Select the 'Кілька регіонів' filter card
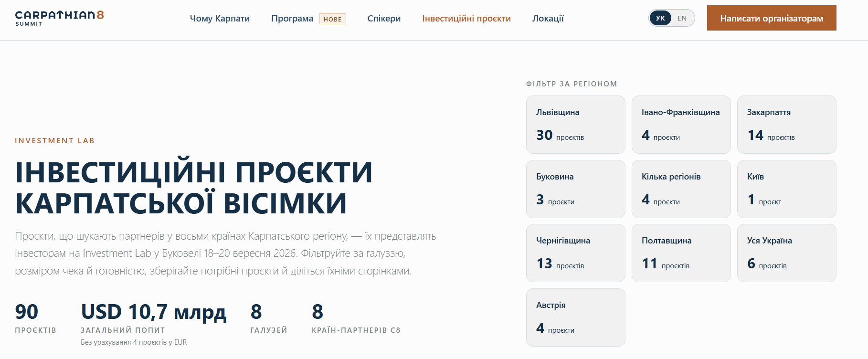Image resolution: width=868 pixels, height=359 pixels. (681, 189)
